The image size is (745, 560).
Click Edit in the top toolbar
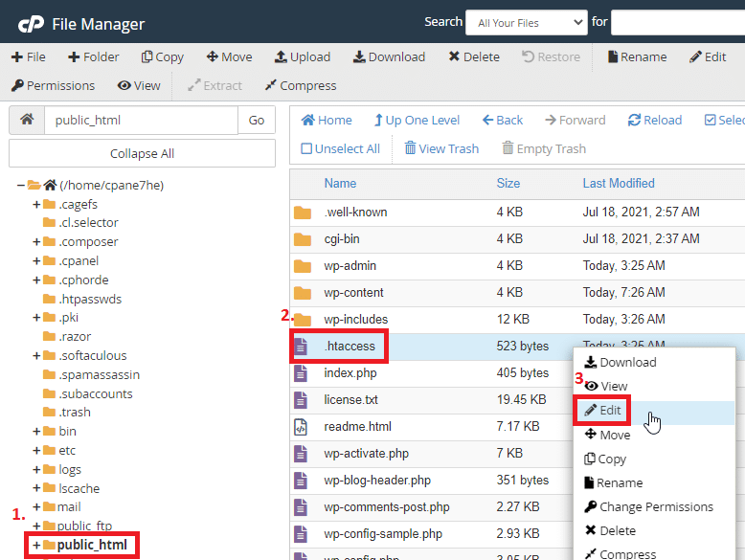708,57
